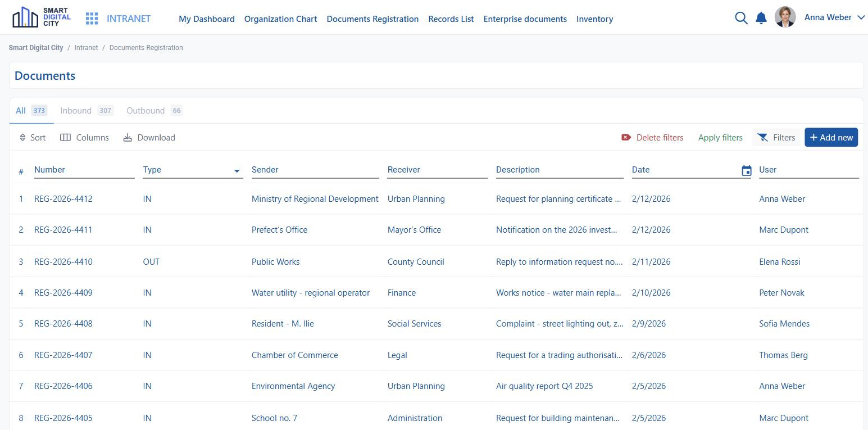Open Enterprise documents menu item
This screenshot has width=868, height=430.
click(525, 19)
